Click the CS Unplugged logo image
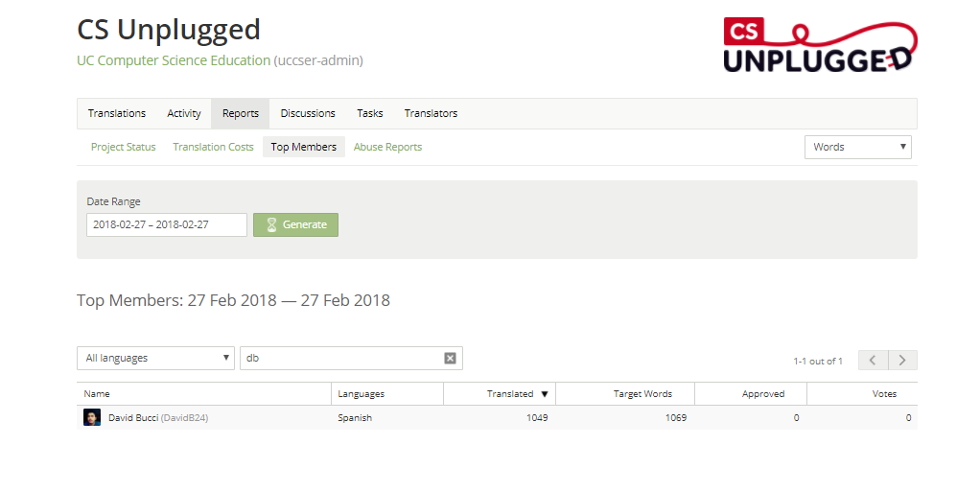The width and height of the screenshot is (980, 492). tap(820, 46)
